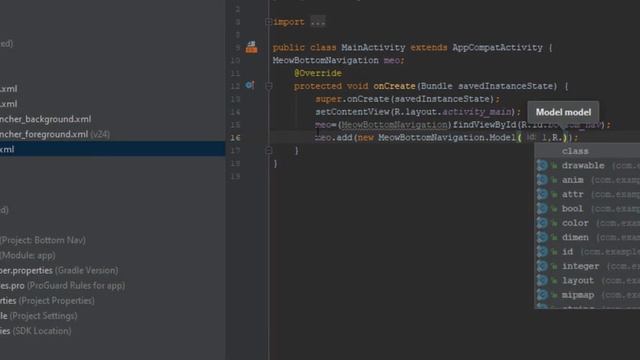Click 'findViewById' on line 15
This screenshot has width=640, height=360.
pyautogui.click(x=484, y=125)
